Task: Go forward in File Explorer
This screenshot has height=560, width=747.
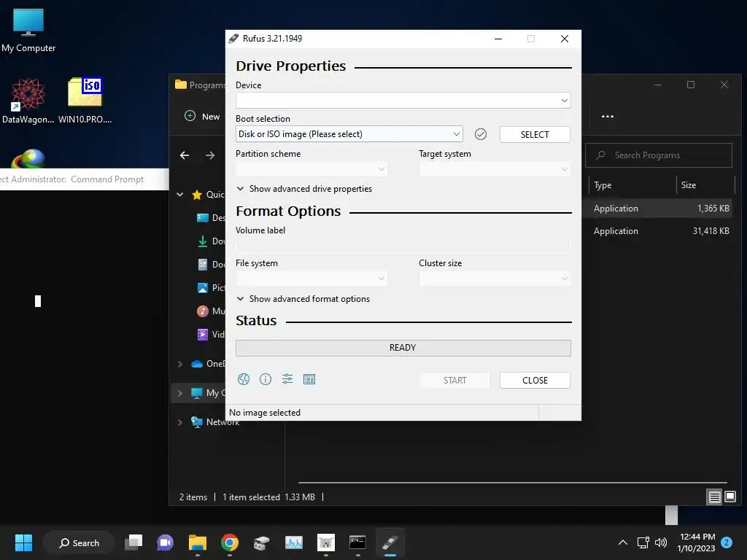Action: click(210, 155)
